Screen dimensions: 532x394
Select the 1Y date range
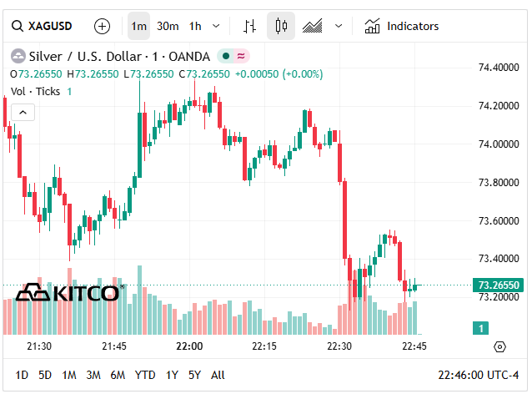172,376
